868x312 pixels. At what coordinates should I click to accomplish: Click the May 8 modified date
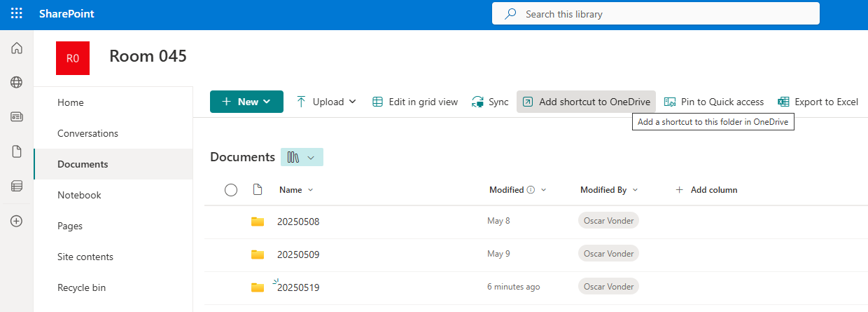(498, 221)
